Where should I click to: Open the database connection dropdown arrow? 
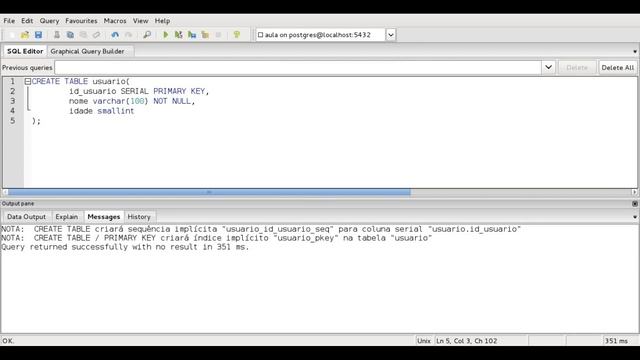[x=391, y=35]
